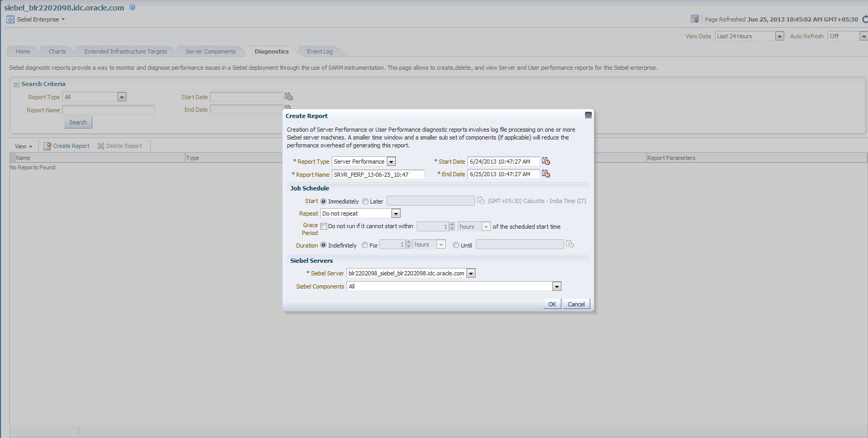Click the Search button
Viewport: 868px width, 438px height.
[78, 122]
